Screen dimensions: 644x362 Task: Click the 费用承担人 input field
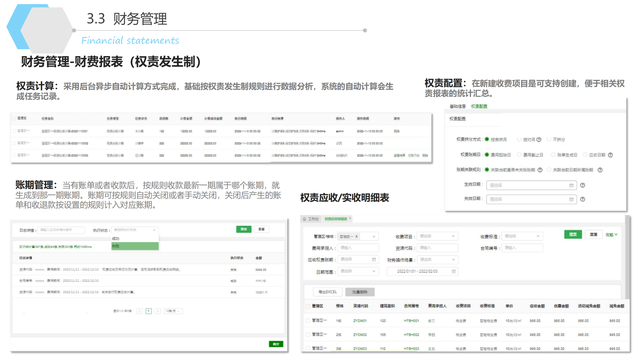(x=358, y=248)
